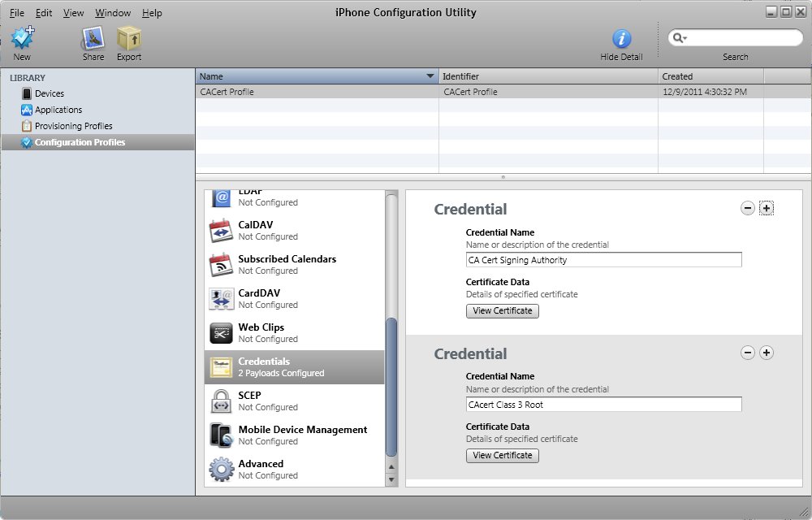Toggle the Hide Detail info icon
The height and width of the screenshot is (520, 812).
tap(621, 39)
